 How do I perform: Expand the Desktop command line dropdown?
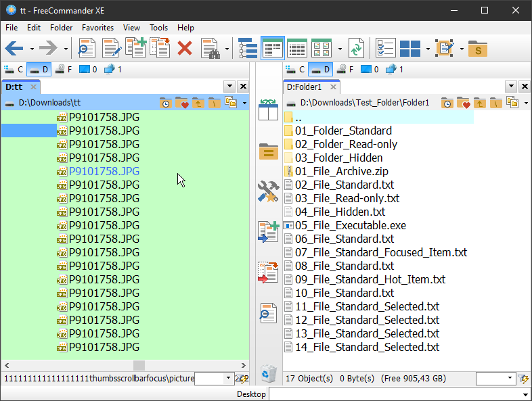[525, 394]
